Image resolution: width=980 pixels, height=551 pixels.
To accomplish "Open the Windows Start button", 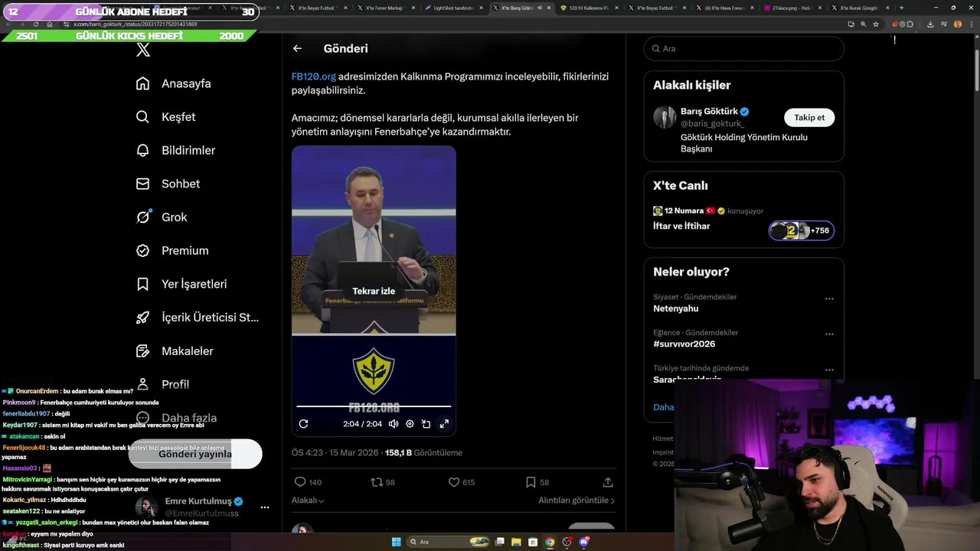I will [x=396, y=542].
